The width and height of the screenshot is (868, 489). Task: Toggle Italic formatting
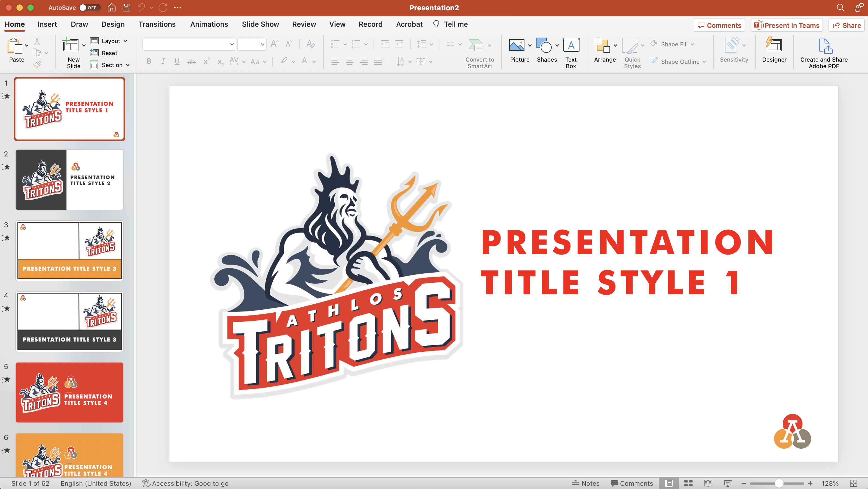tap(163, 61)
